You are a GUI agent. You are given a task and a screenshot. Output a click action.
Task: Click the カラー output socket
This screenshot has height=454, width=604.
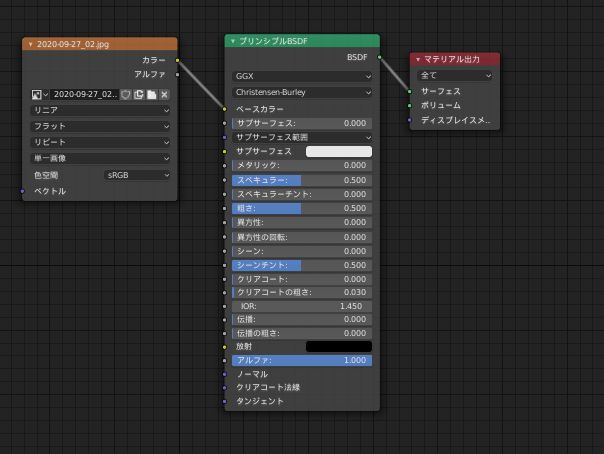177,60
